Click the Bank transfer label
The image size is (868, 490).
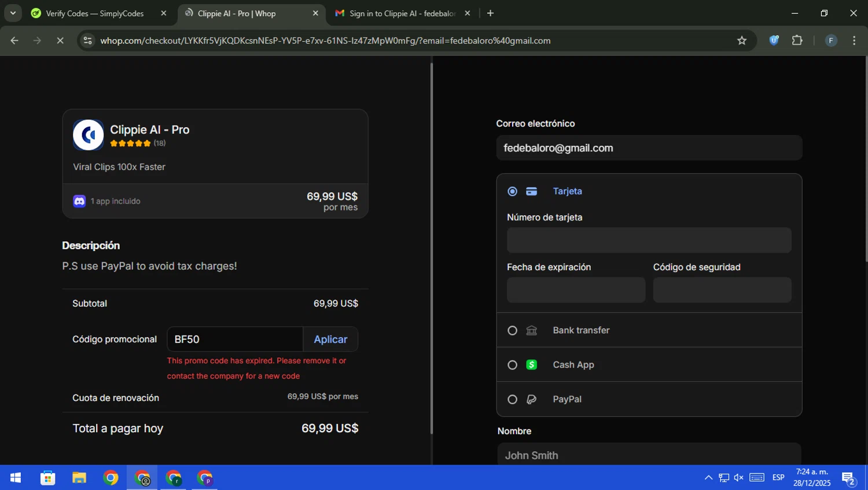pyautogui.click(x=581, y=330)
